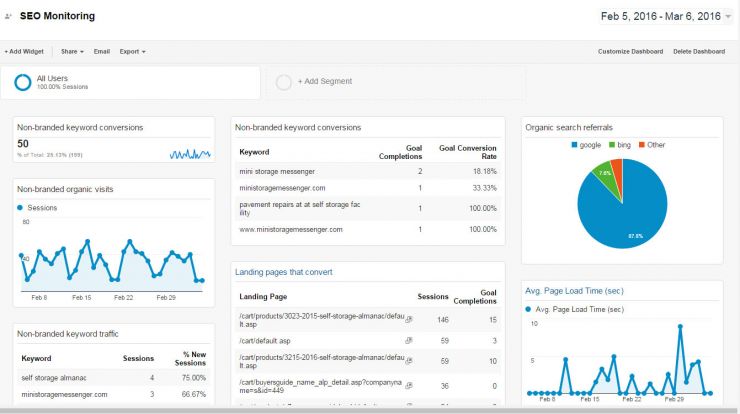The width and height of the screenshot is (740, 414).
Task: Click the dashboard share icon beside SEO Monitoring
Action: pos(8,17)
